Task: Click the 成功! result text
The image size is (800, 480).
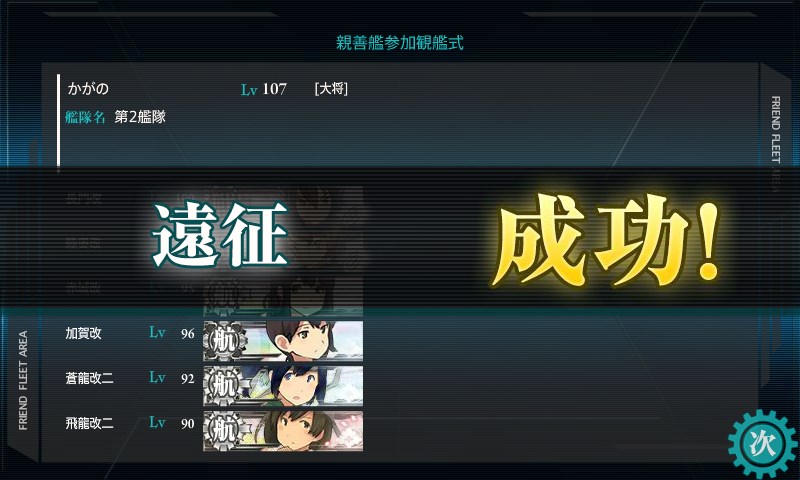Action: (606, 240)
